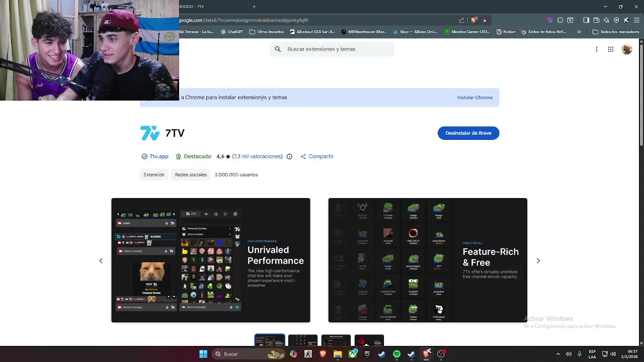Open 7,3 mil valoraciones link
Image resolution: width=644 pixels, height=362 pixels.
(x=257, y=156)
